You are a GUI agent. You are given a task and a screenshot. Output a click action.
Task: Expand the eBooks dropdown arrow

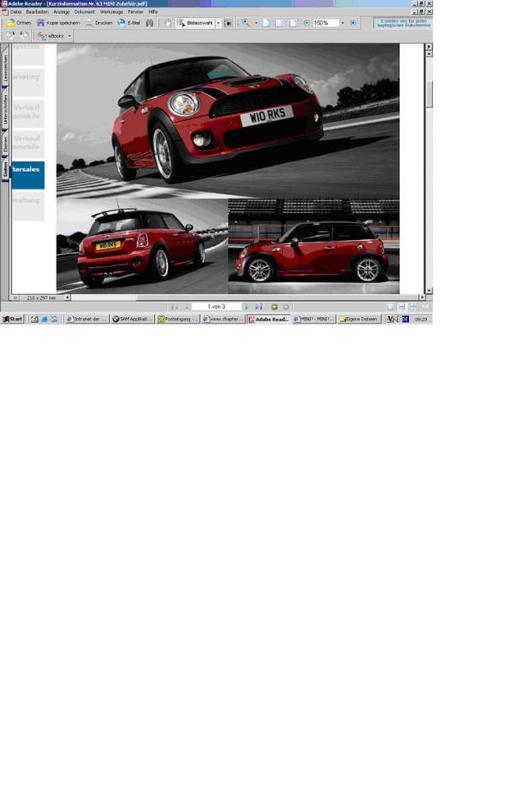(69, 36)
